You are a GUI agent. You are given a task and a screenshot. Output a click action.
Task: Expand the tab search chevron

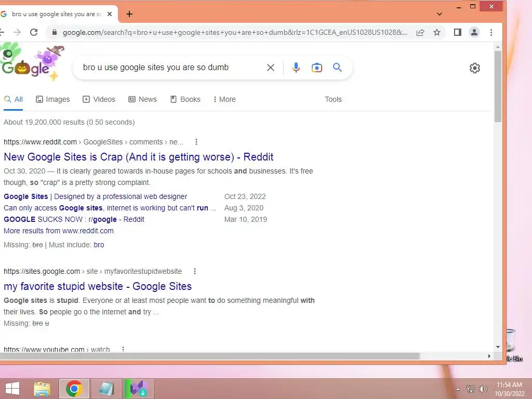(x=440, y=14)
